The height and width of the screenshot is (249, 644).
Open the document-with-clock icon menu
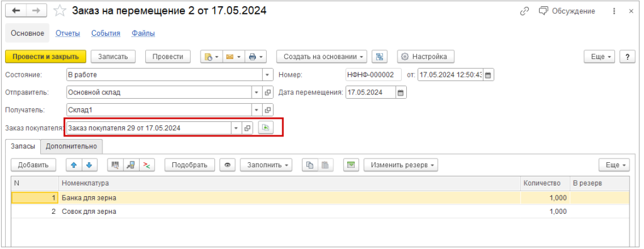(x=211, y=57)
